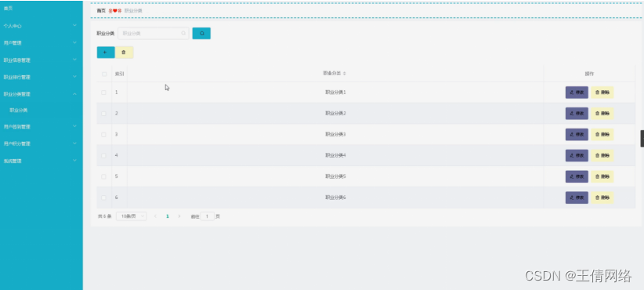Check the checkbox for row 5
The width and height of the screenshot is (644, 290).
[x=103, y=176]
